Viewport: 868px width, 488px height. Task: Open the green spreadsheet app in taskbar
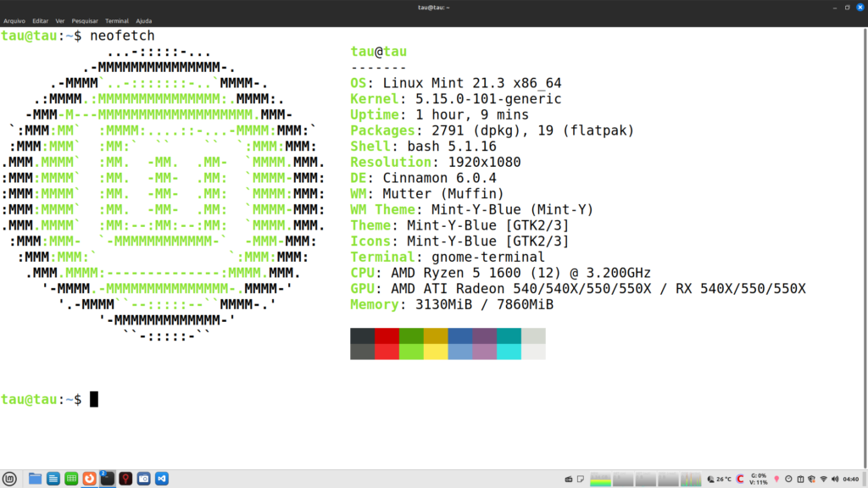(71, 479)
